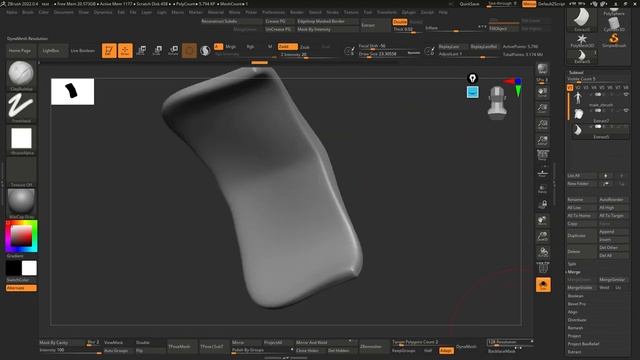Image resolution: width=640 pixels, height=360 pixels.
Task: Click the sculptris-style S sphere icon
Action: click(205, 51)
